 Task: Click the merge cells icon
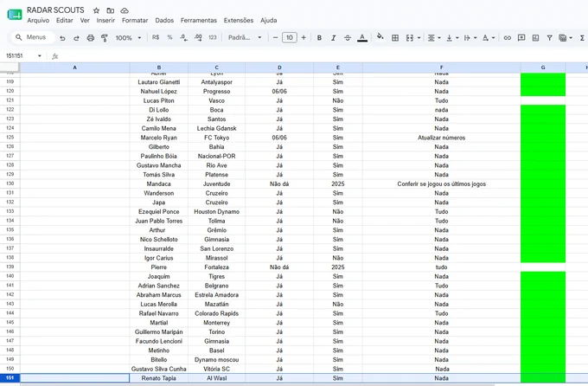(410, 38)
